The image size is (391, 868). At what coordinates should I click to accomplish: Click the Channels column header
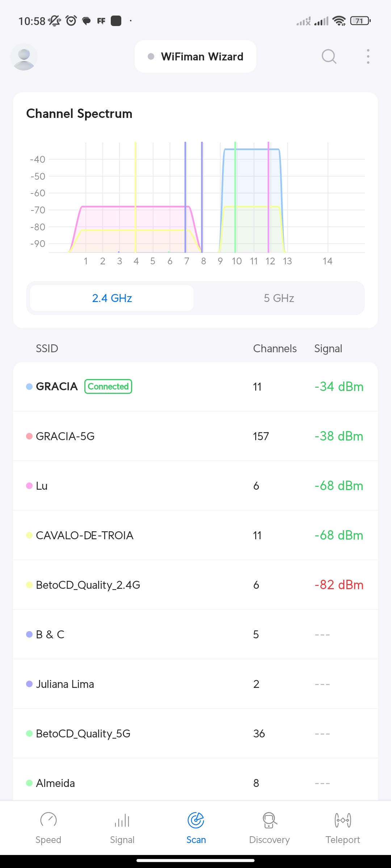pyautogui.click(x=275, y=349)
